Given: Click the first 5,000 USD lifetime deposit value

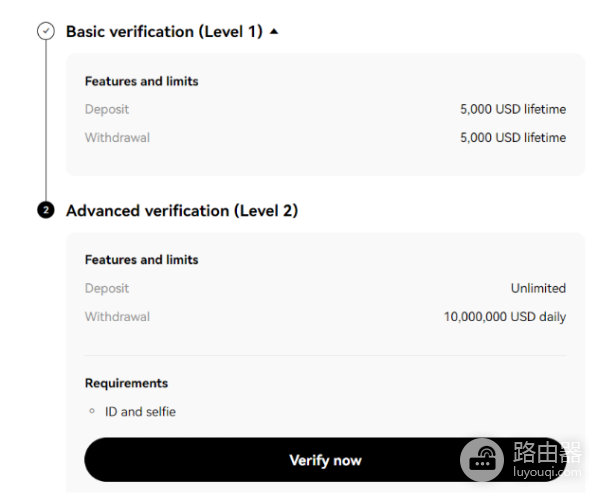Looking at the screenshot, I should pos(512,109).
